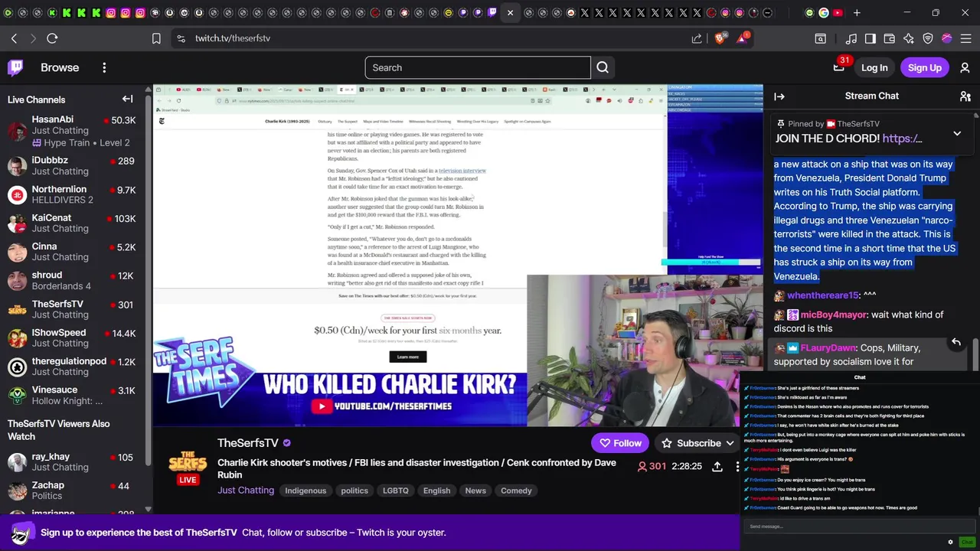
Task: Open iDubbbz live channel
Action: [73, 165]
